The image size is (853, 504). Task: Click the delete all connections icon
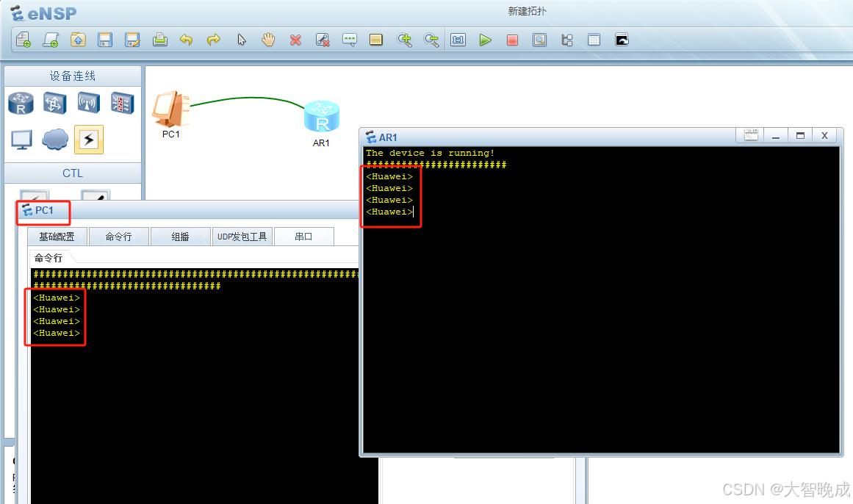click(x=323, y=40)
